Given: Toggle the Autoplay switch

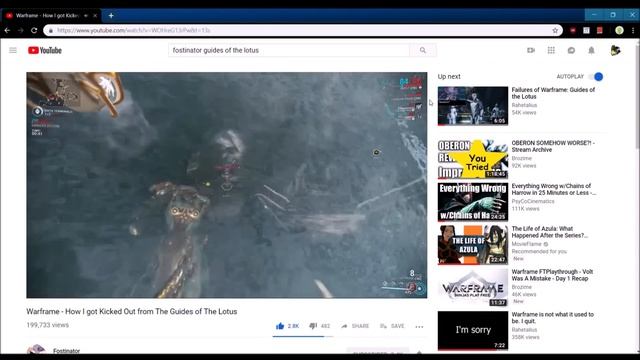Looking at the screenshot, I should [x=596, y=76].
